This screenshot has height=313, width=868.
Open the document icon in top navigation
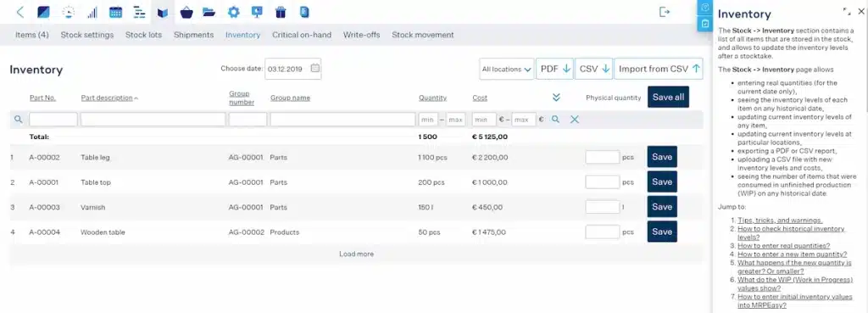click(x=304, y=12)
